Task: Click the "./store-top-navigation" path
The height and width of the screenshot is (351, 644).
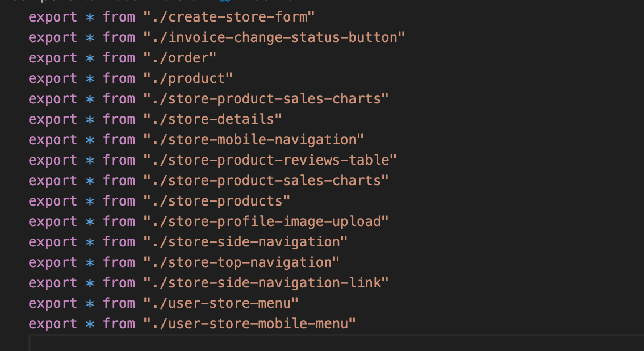Action: coord(241,262)
